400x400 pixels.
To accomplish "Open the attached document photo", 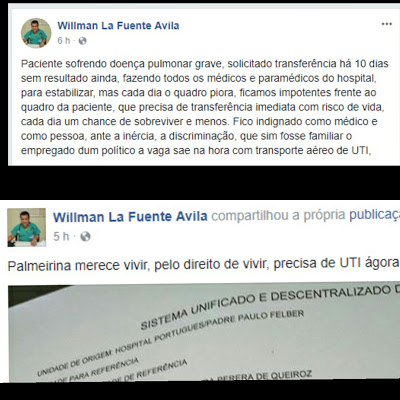I will tap(204, 333).
